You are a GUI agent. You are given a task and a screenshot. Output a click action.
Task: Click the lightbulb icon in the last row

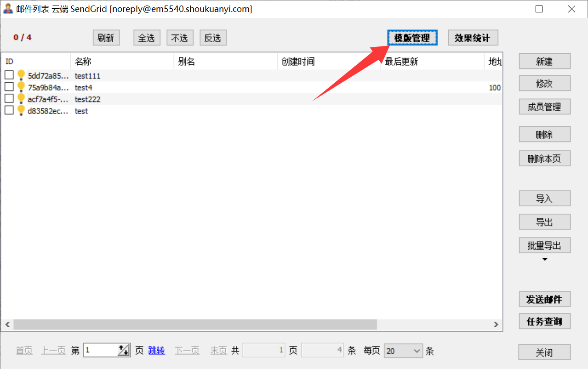pyautogui.click(x=21, y=111)
